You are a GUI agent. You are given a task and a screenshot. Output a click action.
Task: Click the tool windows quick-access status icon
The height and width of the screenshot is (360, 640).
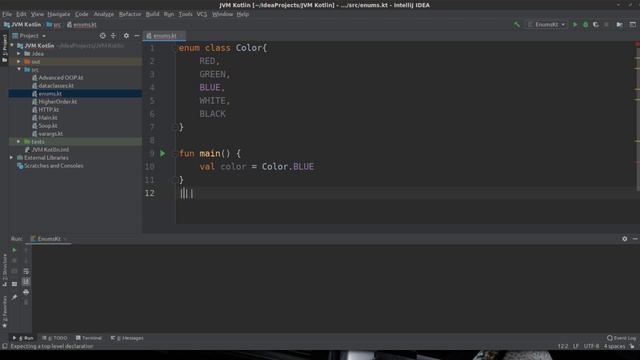pos(4,346)
